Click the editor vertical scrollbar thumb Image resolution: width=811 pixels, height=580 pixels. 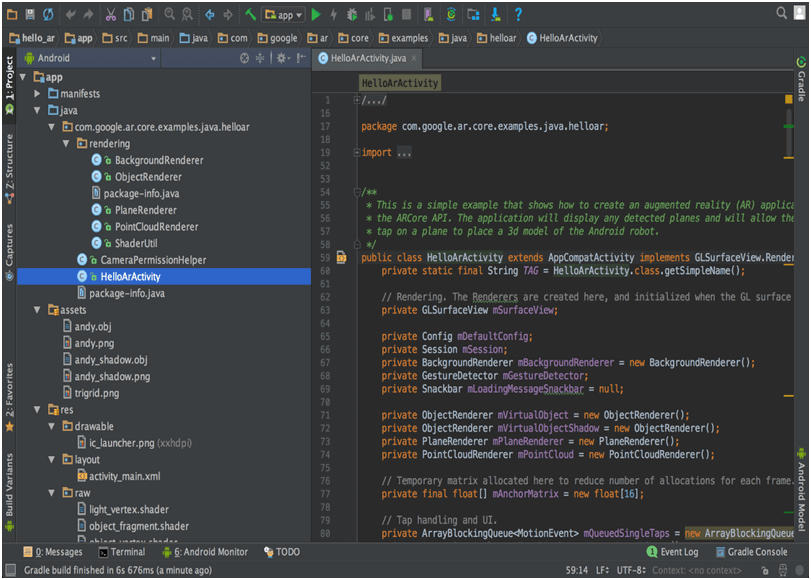[x=788, y=132]
